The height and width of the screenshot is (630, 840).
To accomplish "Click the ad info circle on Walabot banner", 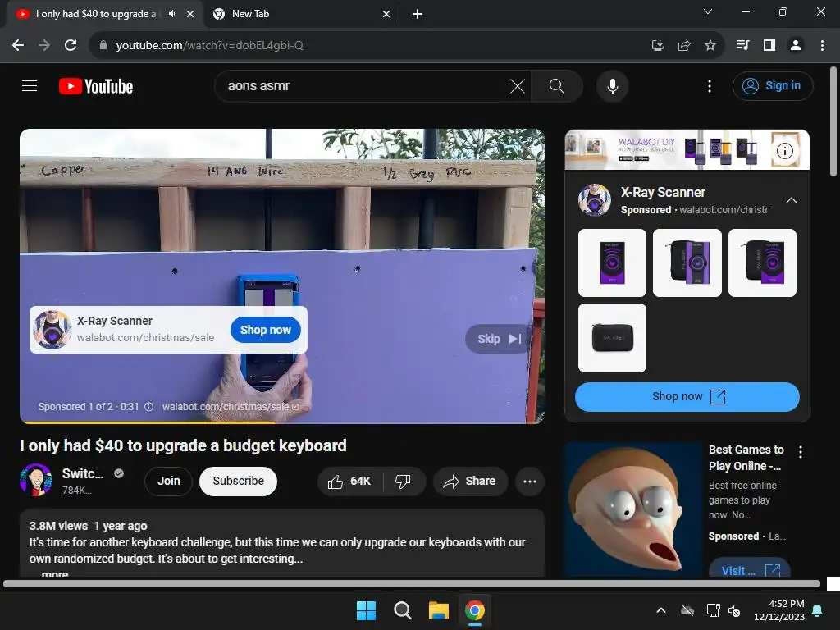I will pos(785,151).
